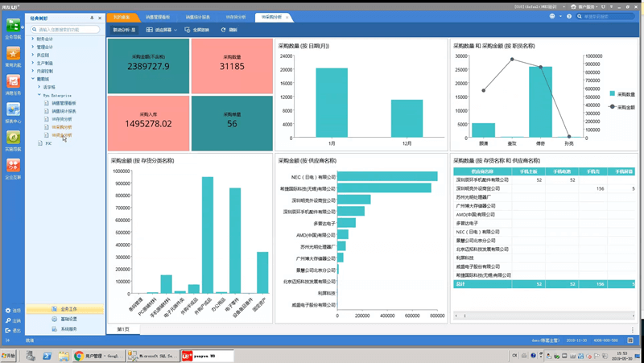Click 采购金额(不含税) KPI card
The height and width of the screenshot is (363, 644).
pyautogui.click(x=149, y=66)
